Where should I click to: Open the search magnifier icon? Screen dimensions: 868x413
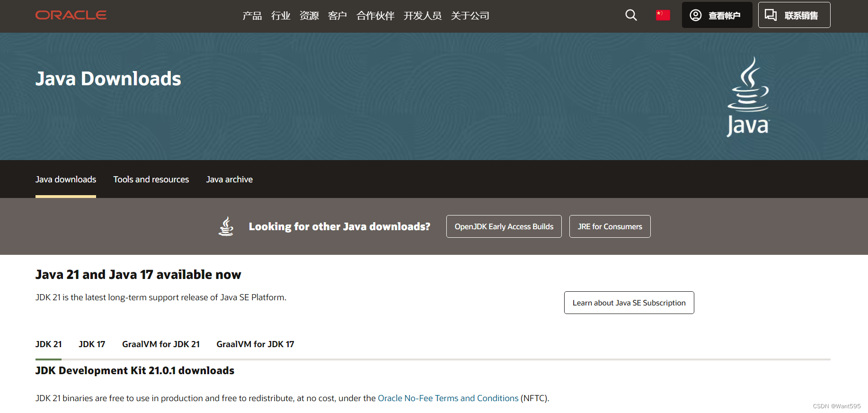pos(631,15)
